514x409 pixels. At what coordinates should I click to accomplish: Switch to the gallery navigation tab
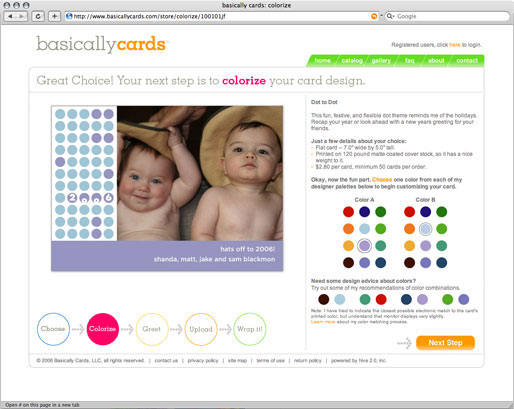click(381, 61)
